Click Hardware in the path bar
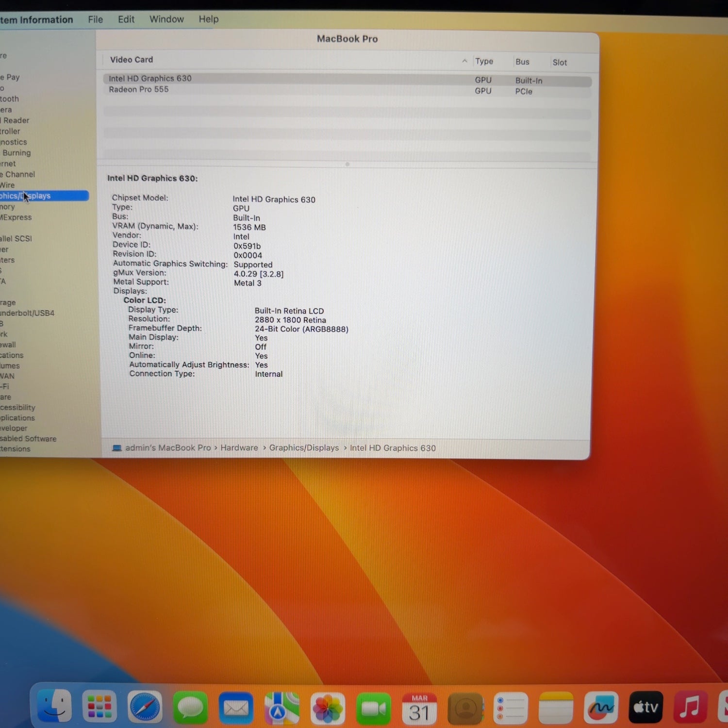 (x=239, y=447)
